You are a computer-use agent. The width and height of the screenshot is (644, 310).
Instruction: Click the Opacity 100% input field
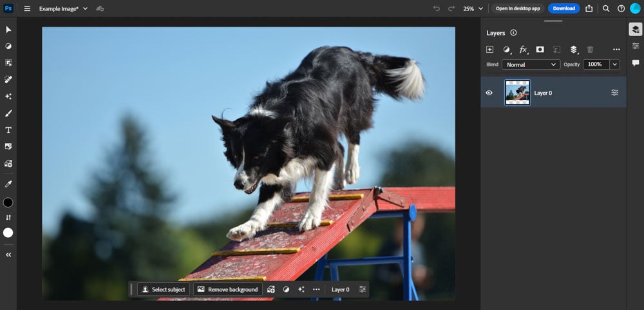coord(596,64)
